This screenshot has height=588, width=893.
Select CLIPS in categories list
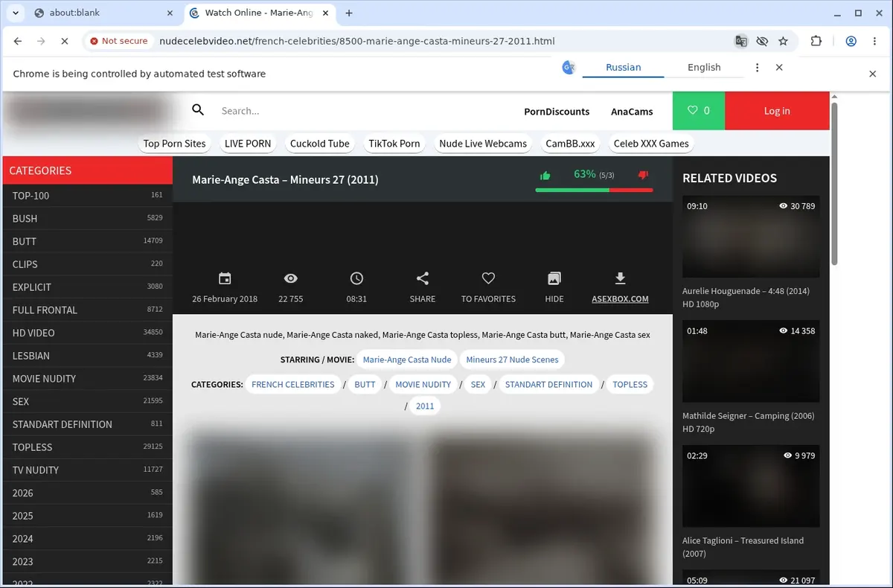coord(87,264)
